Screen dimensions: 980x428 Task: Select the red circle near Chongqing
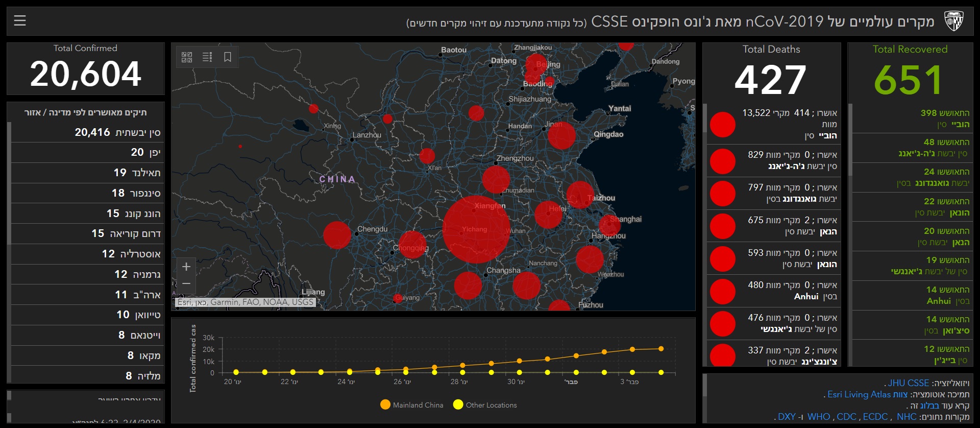412,245
